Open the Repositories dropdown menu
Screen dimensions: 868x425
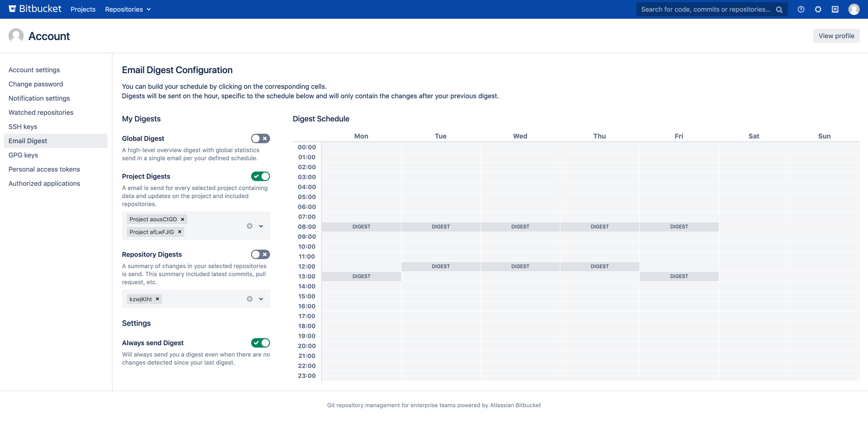point(128,9)
